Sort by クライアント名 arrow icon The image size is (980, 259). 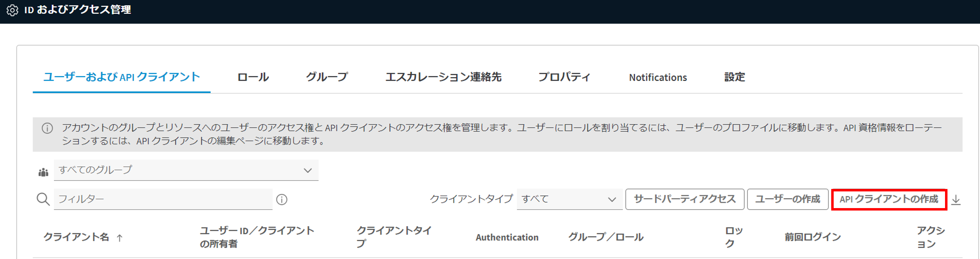pyautogui.click(x=119, y=238)
